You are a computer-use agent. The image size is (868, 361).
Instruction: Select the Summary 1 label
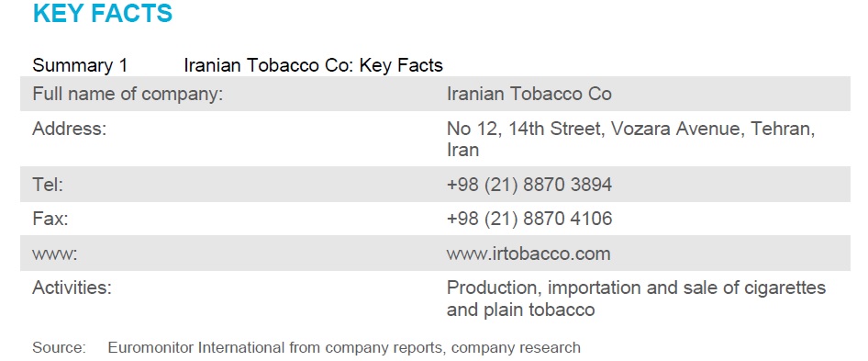(80, 65)
